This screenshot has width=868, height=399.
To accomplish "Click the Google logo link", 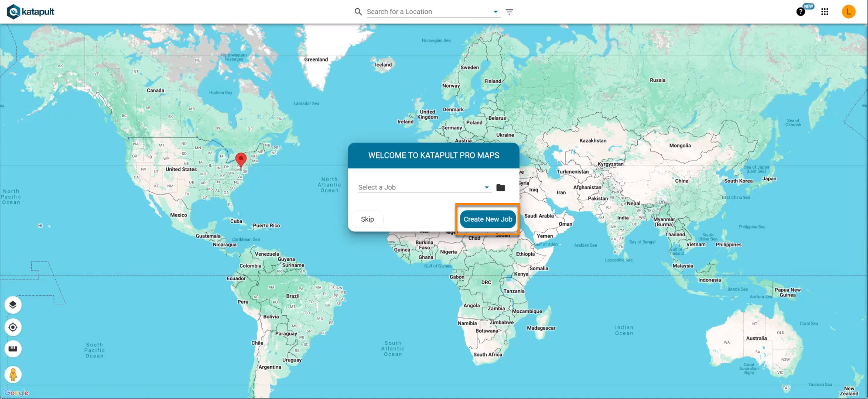I will (x=16, y=392).
